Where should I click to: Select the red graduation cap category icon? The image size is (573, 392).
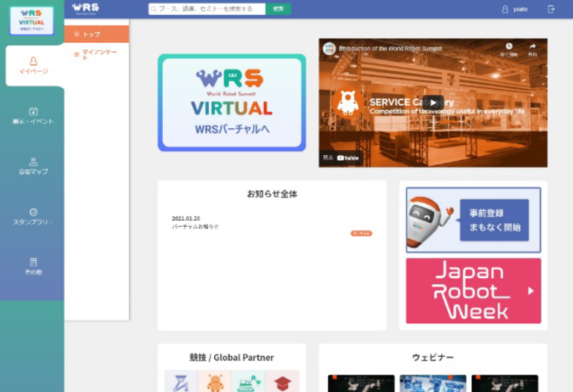(283, 381)
